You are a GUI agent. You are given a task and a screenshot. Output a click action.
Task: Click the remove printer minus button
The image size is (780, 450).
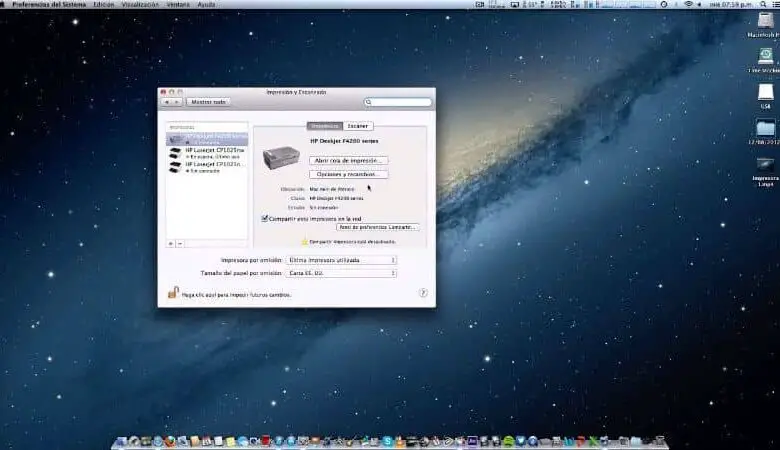(180, 243)
